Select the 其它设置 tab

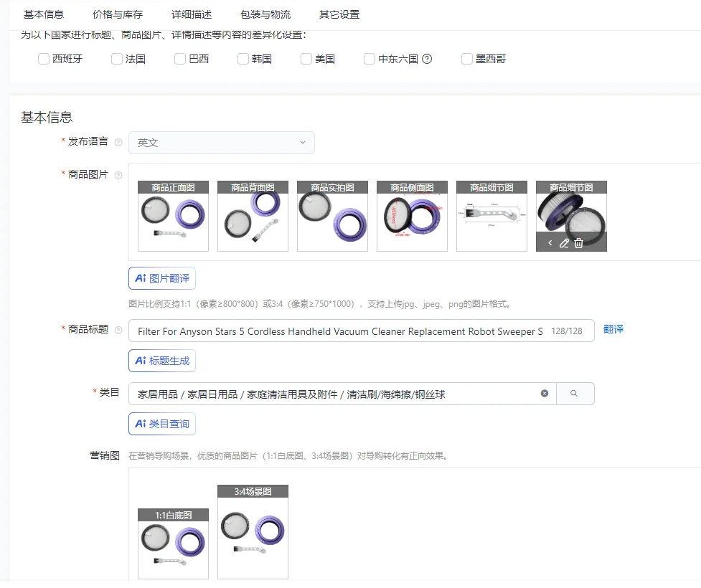click(339, 15)
